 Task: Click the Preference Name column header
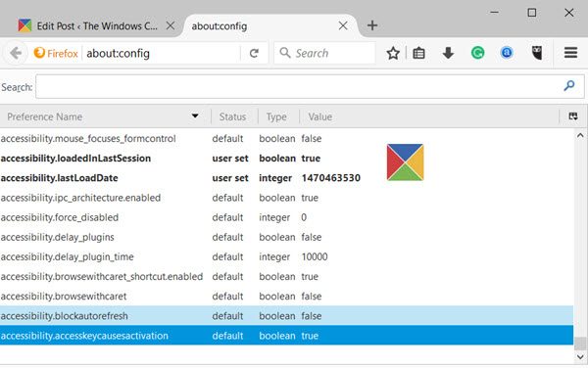(x=44, y=116)
